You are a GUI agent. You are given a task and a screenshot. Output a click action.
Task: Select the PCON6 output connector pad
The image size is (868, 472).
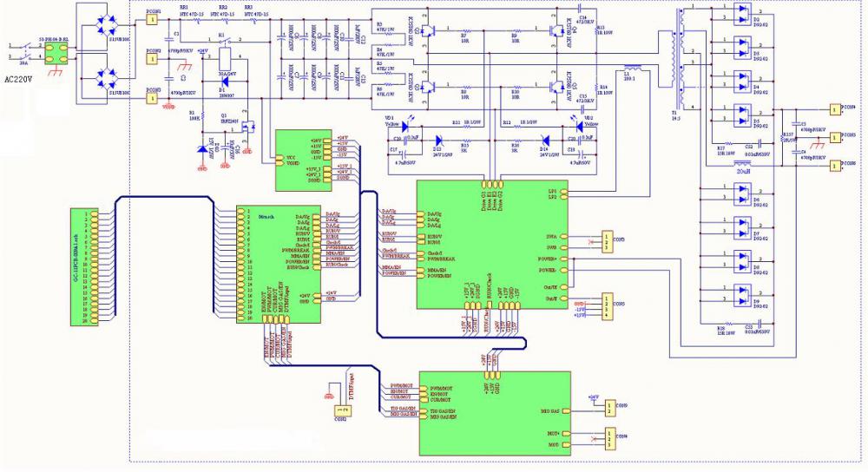[834, 165]
